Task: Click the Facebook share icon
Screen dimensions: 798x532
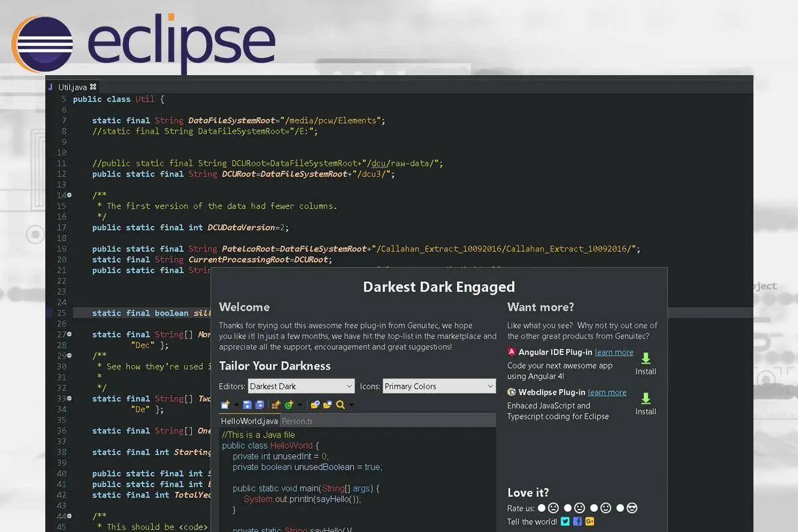Action: pos(577,521)
